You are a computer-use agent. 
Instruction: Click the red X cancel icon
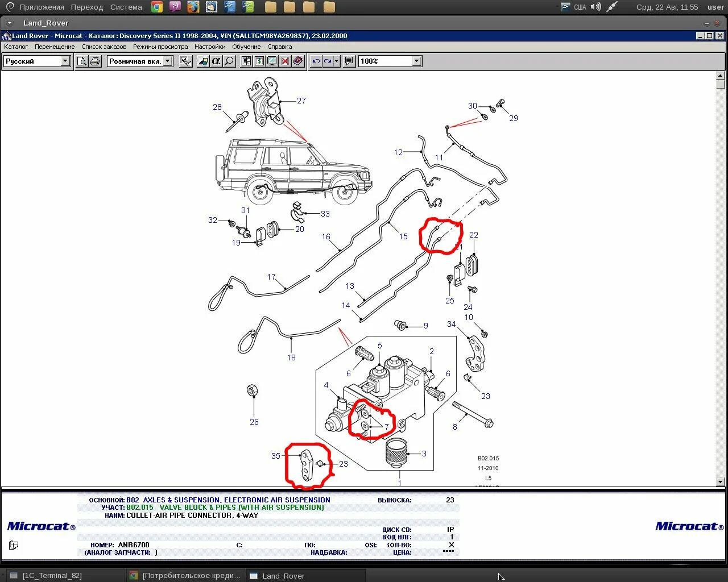(x=286, y=61)
